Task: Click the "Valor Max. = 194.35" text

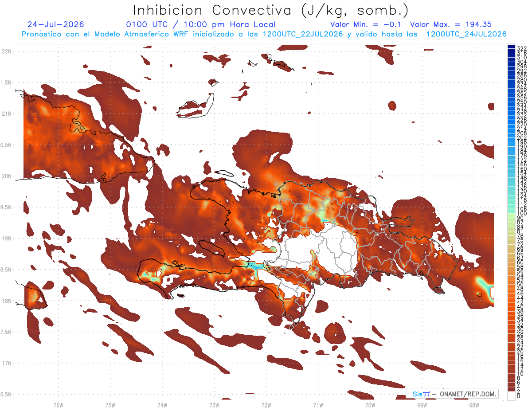Action: coord(450,24)
